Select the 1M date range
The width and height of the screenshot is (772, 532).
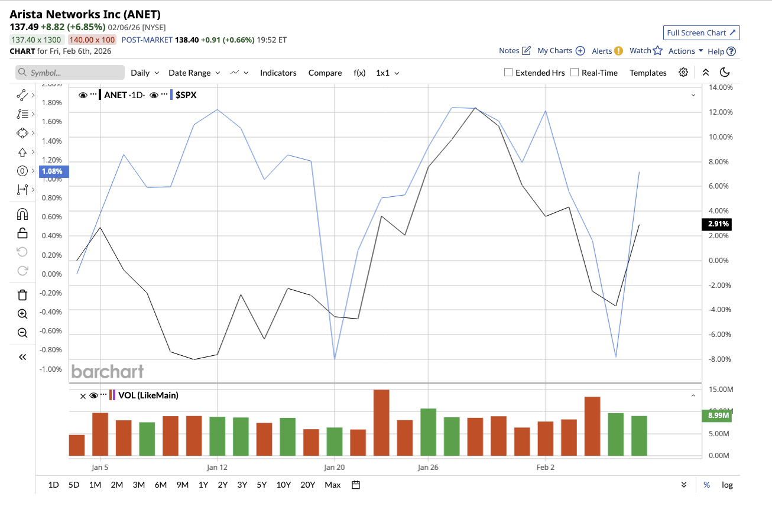(x=95, y=485)
